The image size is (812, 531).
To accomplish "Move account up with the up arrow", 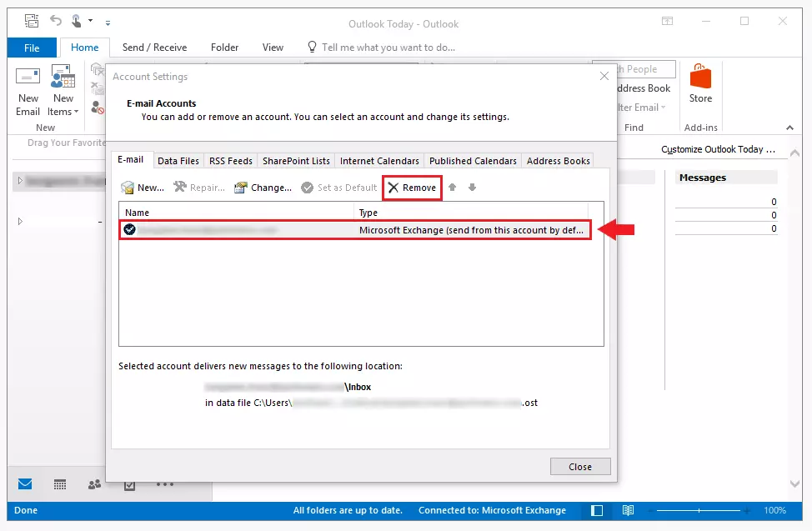I will click(x=452, y=188).
